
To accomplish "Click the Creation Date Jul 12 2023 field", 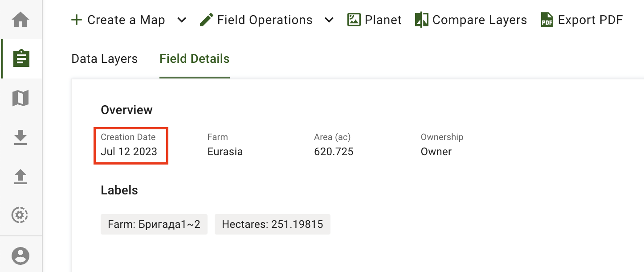I will pyautogui.click(x=129, y=145).
